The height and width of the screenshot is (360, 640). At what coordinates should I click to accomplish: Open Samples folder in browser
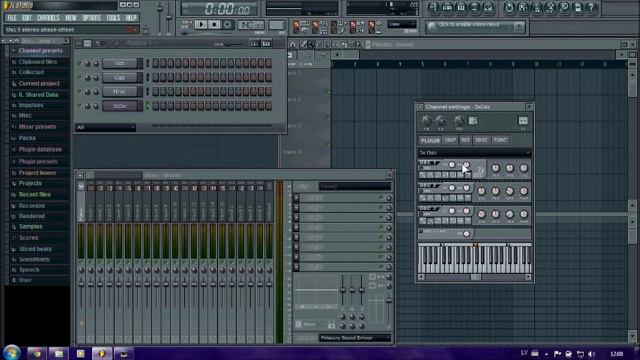point(30,227)
